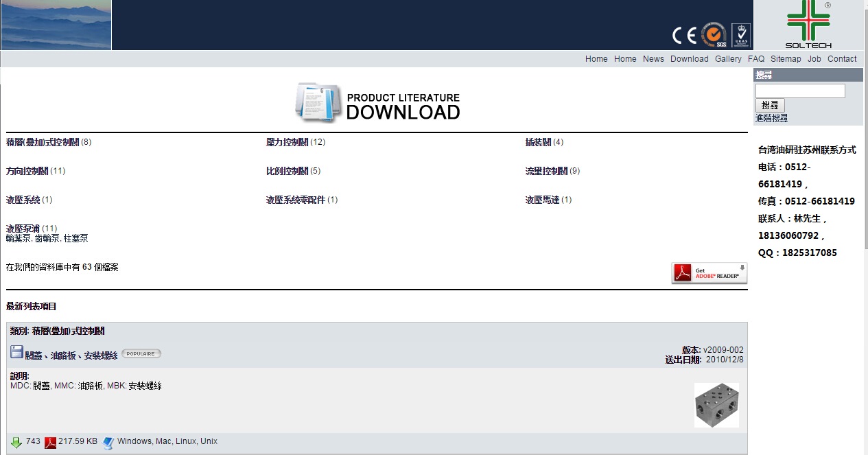Click the 搜尋 search button

coord(770,105)
